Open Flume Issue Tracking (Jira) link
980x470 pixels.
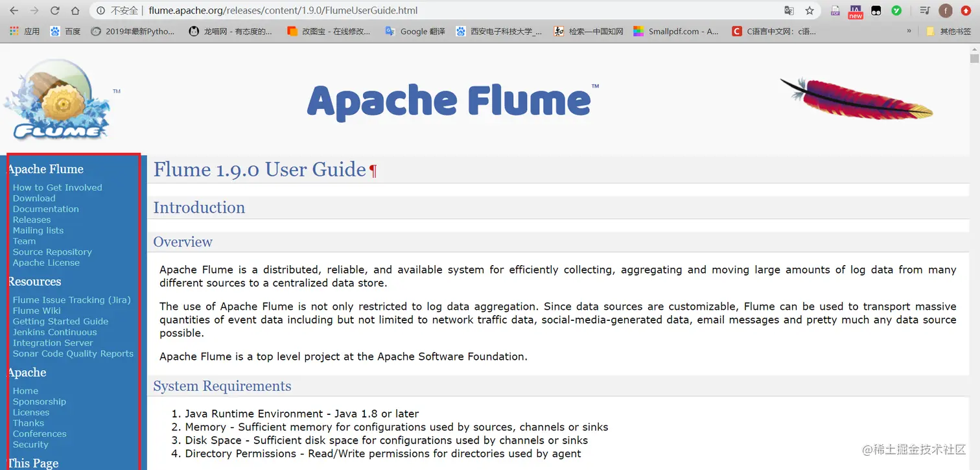click(72, 300)
